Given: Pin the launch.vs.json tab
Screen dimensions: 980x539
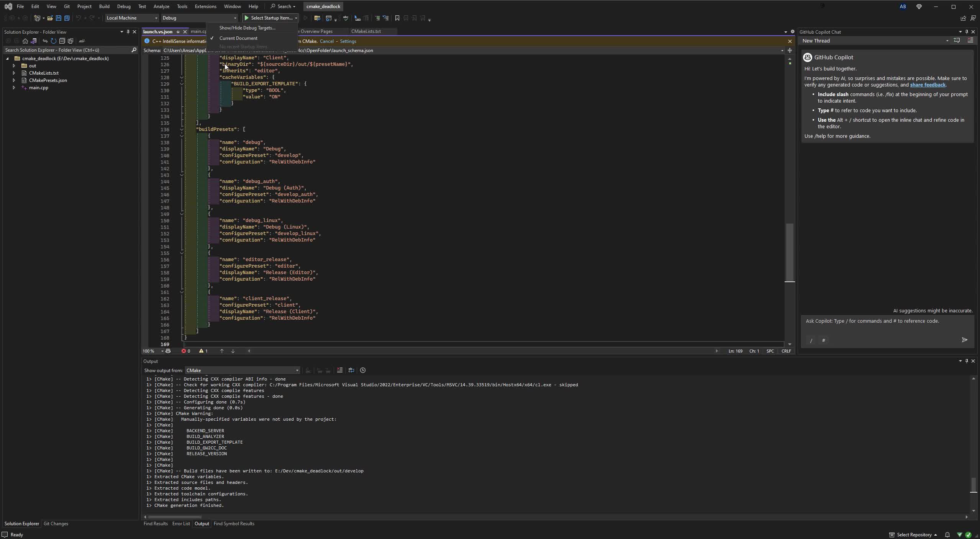Looking at the screenshot, I should [178, 32].
